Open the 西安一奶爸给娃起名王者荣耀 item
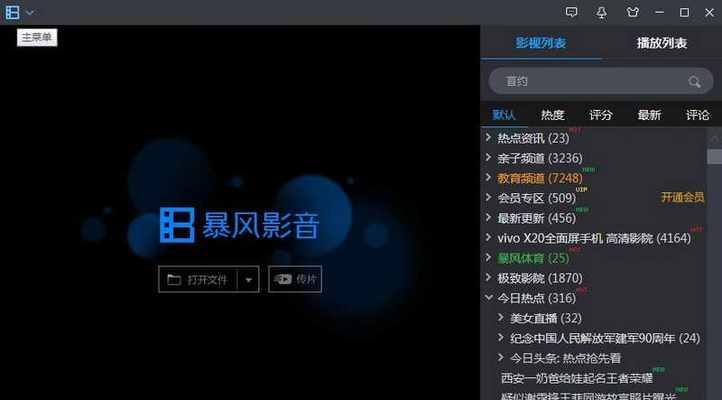 [x=576, y=378]
